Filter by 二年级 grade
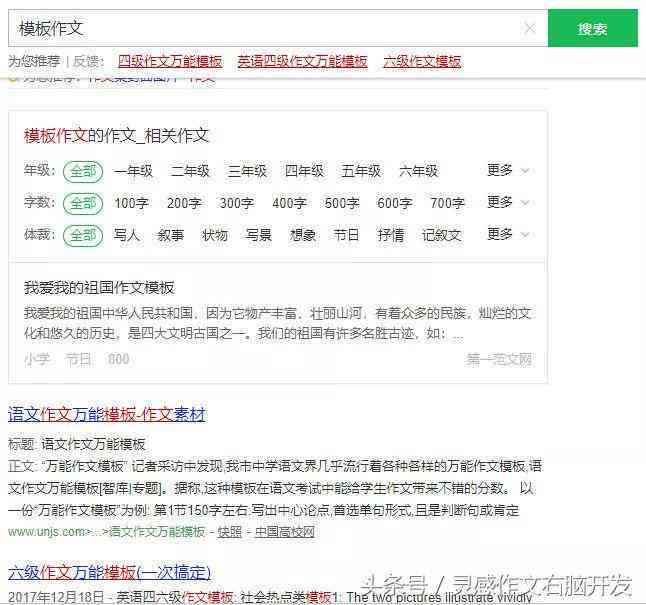 coord(190,171)
